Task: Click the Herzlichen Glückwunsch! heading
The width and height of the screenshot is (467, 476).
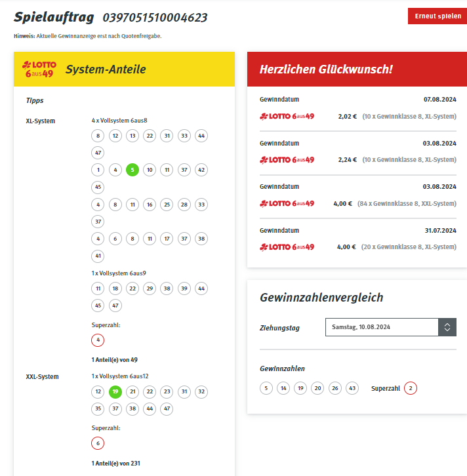Action: tap(326, 69)
